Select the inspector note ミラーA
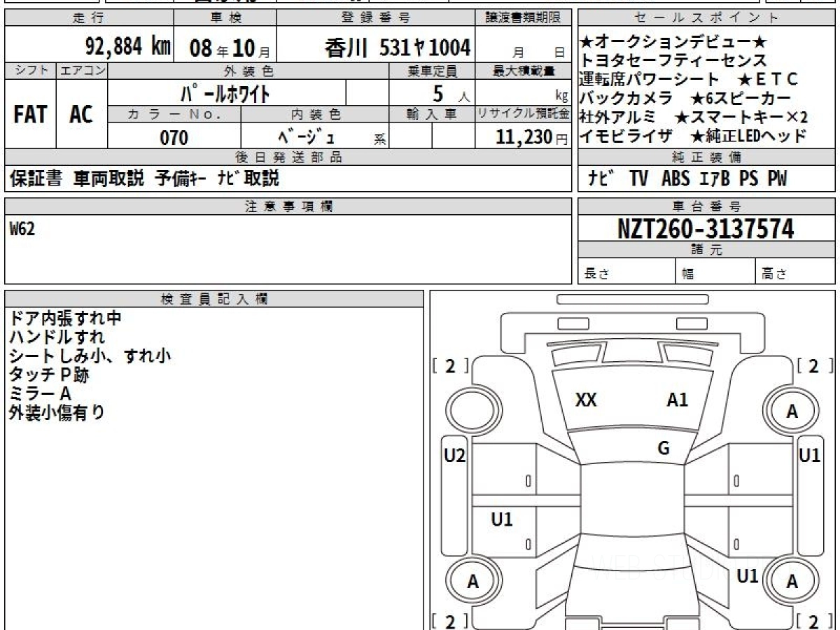Image resolution: width=840 pixels, height=630 pixels. [x=40, y=393]
